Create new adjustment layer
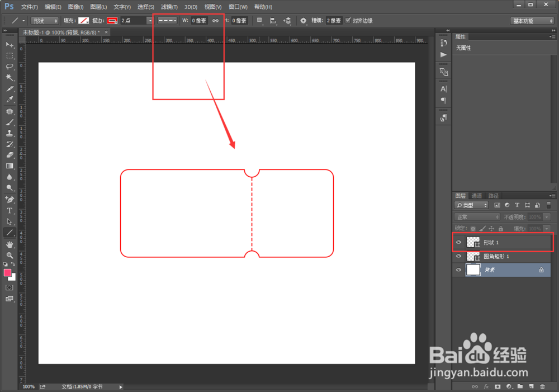The width and height of the screenshot is (559, 392). pos(509,386)
